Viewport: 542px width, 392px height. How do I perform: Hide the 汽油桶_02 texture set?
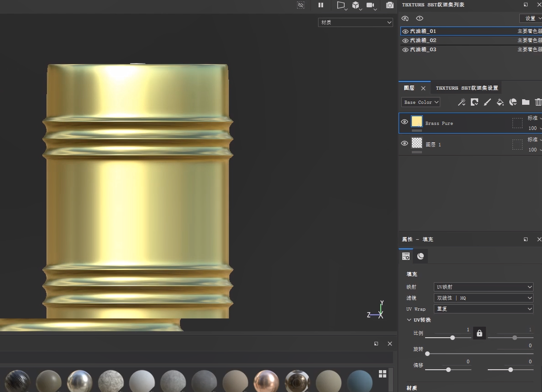[405, 40]
